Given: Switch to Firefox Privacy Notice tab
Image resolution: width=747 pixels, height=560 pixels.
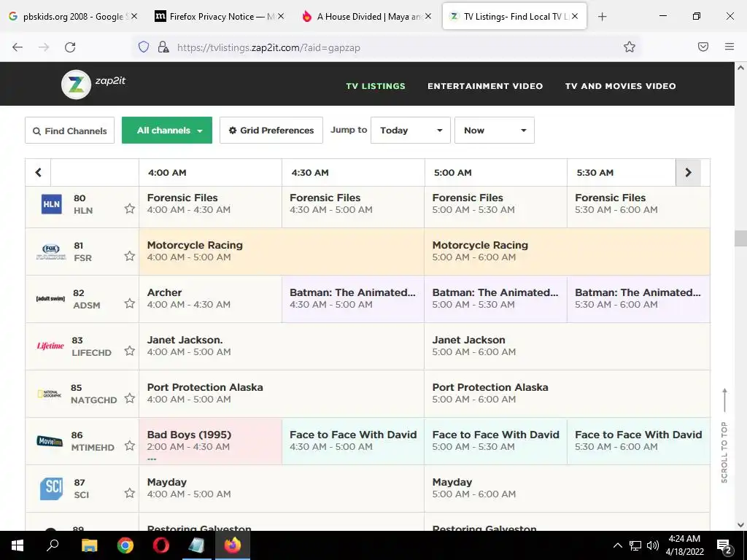Looking at the screenshot, I should click(x=217, y=17).
